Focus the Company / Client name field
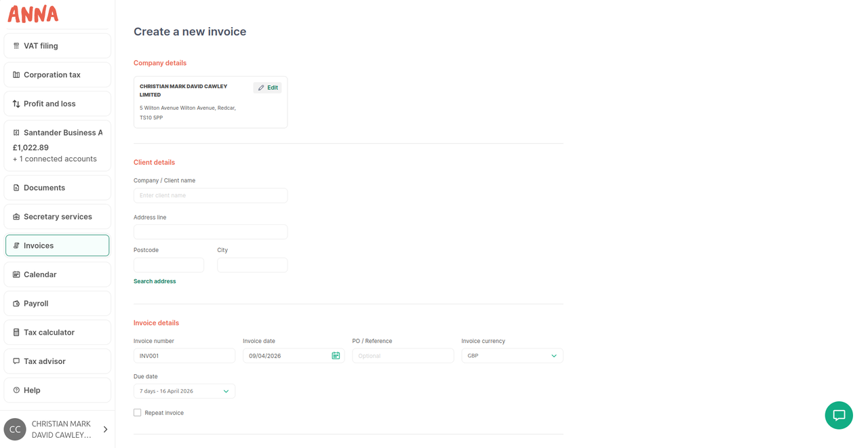 [210, 195]
